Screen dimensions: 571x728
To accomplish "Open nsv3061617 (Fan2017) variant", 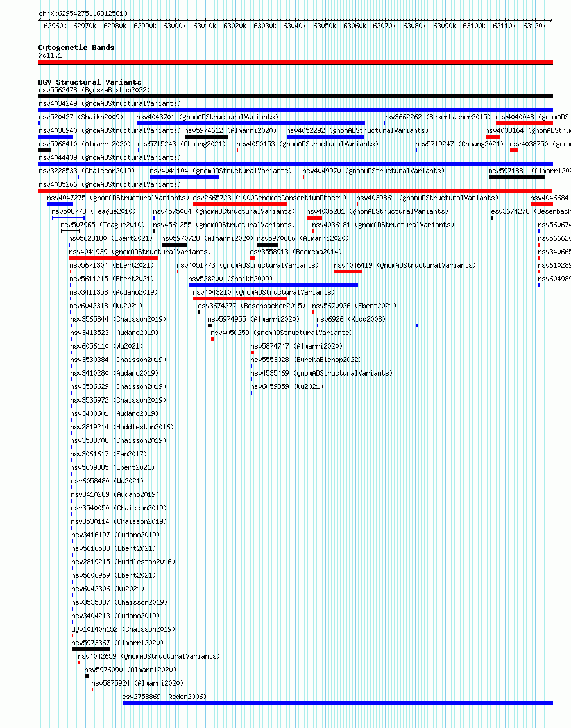I will (x=108, y=454).
